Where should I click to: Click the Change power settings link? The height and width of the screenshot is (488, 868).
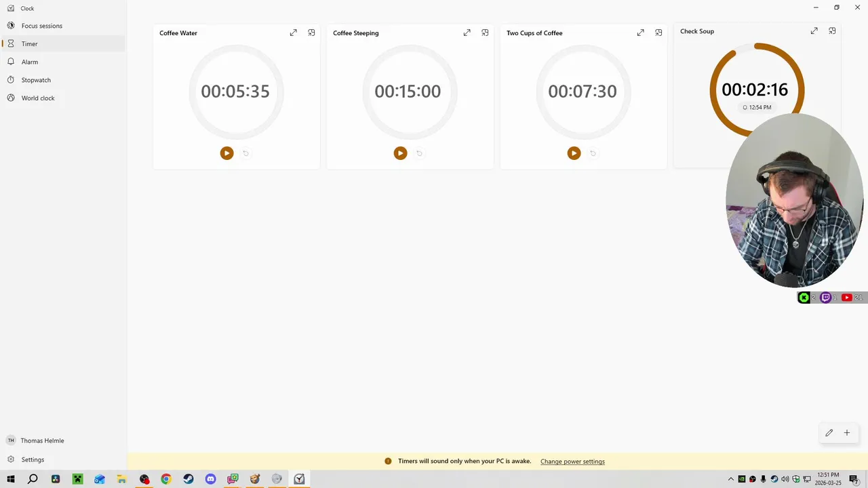point(572,462)
